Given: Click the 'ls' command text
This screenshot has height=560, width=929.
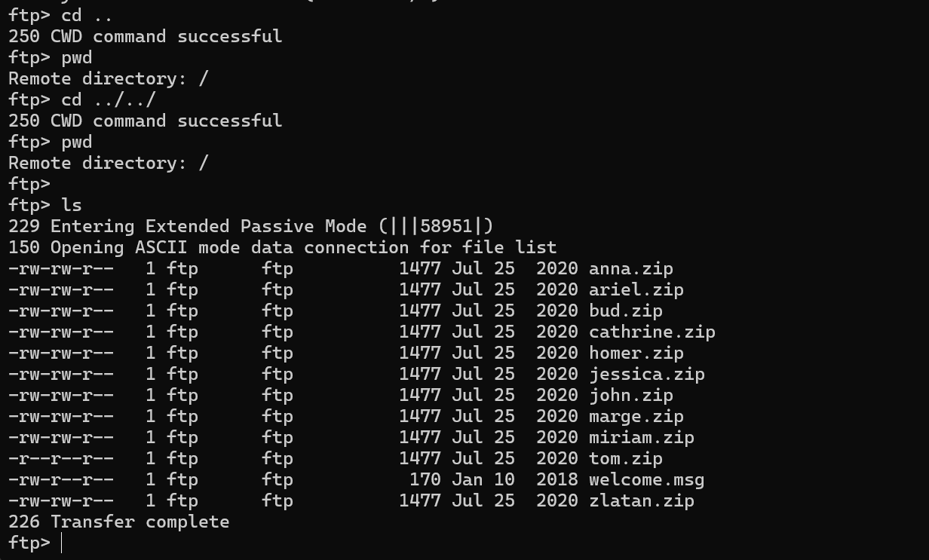Looking at the screenshot, I should pyautogui.click(x=72, y=206).
